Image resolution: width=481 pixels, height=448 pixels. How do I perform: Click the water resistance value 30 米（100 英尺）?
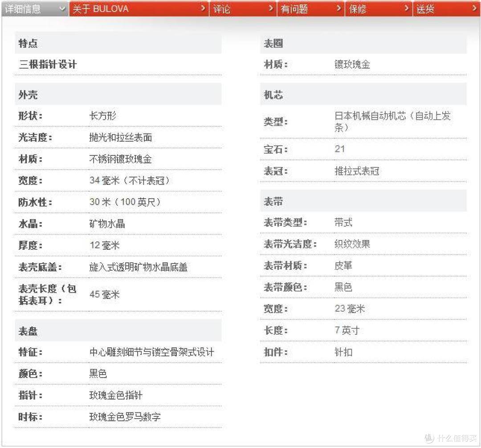[x=125, y=202]
